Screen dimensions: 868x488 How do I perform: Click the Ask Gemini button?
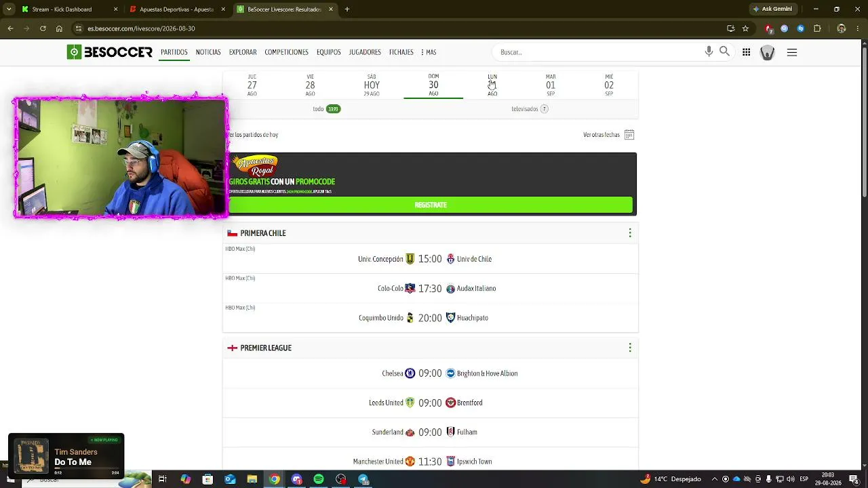(x=772, y=9)
